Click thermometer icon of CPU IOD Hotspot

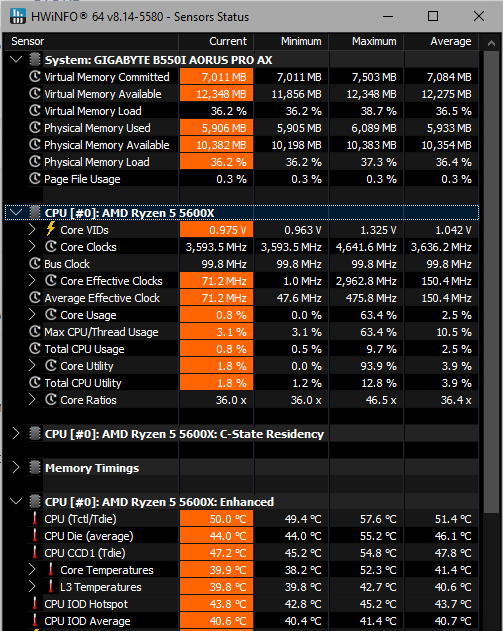[35, 604]
